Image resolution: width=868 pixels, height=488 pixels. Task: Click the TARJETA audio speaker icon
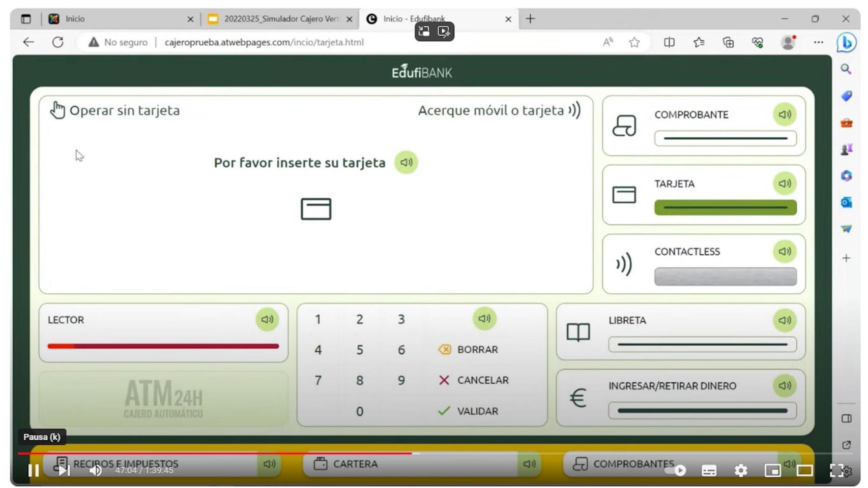[x=784, y=184]
